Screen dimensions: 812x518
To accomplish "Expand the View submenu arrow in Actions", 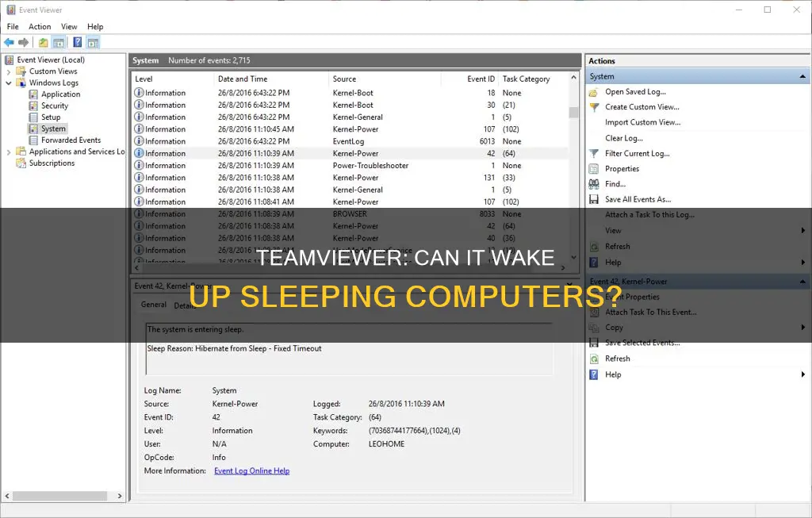I will click(803, 231).
